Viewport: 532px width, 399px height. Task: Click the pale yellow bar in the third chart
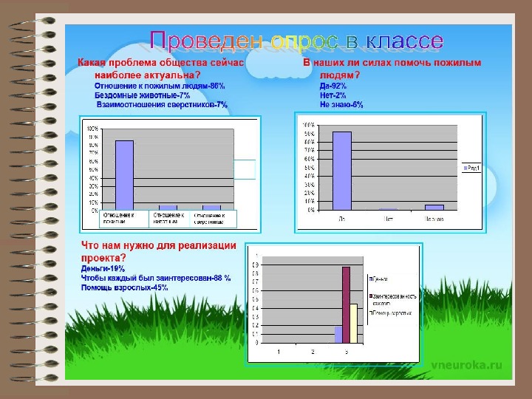point(353,324)
